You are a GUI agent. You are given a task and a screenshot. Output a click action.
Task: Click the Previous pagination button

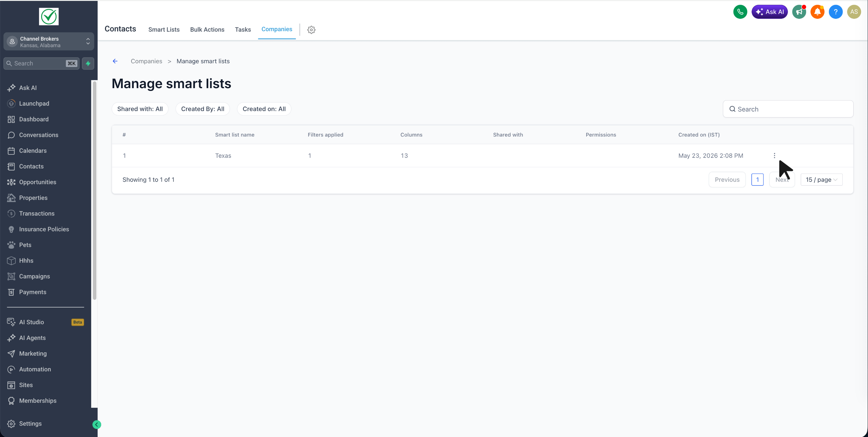tap(727, 180)
